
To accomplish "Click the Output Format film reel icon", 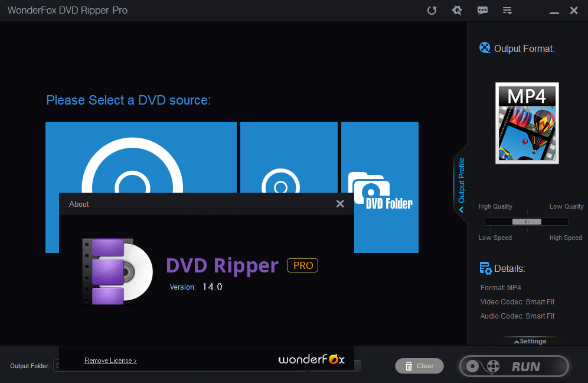I will tap(485, 48).
